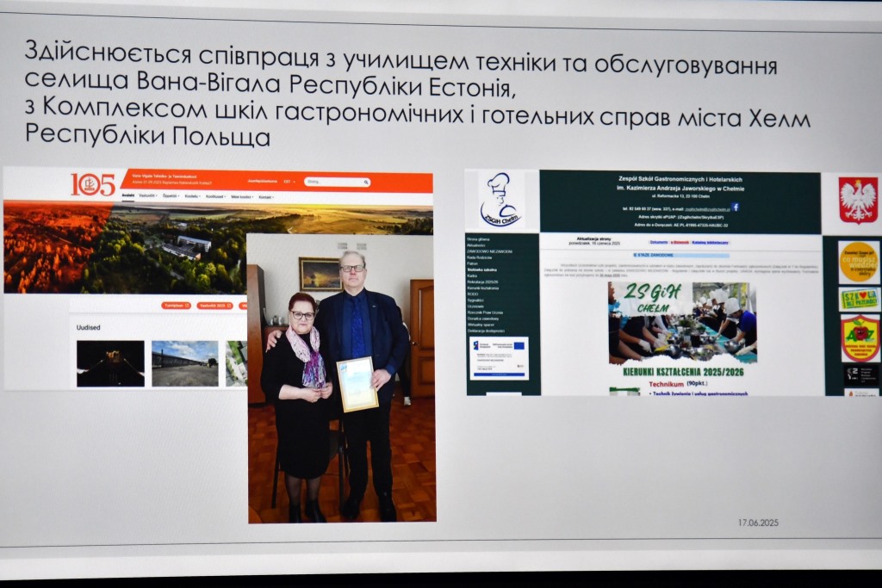The height and width of the screenshot is (588, 882).
Task: Click the Polish eagle emblem
Action: click(x=857, y=201)
